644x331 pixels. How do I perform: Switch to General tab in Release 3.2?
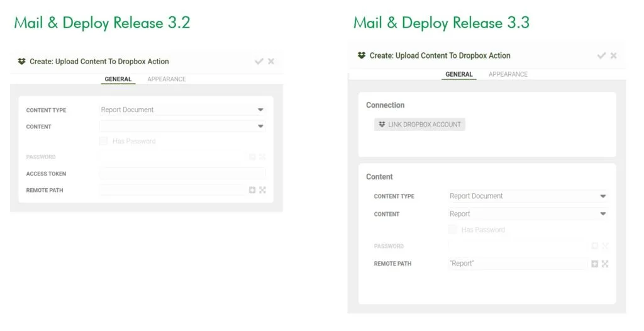click(x=118, y=79)
